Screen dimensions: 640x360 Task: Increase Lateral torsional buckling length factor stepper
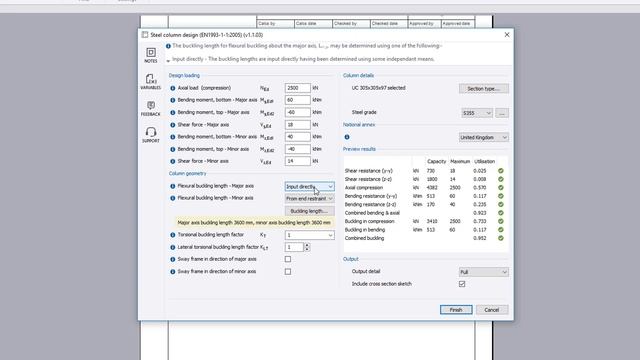tap(307, 245)
